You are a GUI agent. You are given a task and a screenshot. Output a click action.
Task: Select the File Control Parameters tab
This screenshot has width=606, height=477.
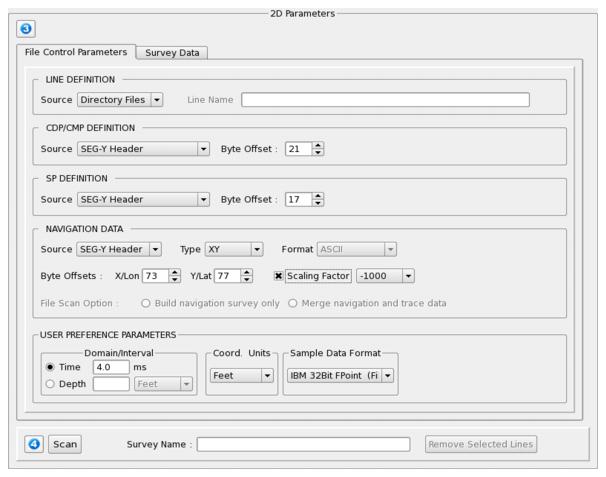coord(76,52)
